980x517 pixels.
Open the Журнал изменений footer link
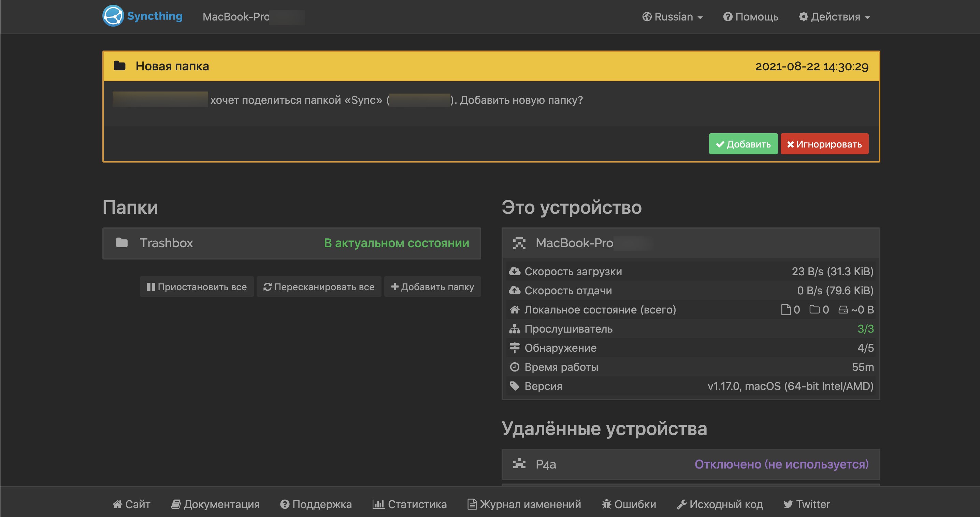pyautogui.click(x=524, y=504)
